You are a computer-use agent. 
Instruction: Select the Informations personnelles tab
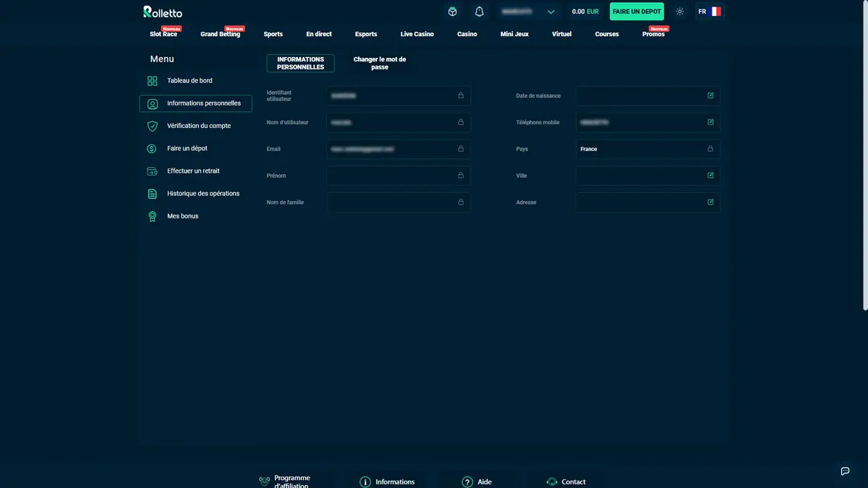coord(301,64)
